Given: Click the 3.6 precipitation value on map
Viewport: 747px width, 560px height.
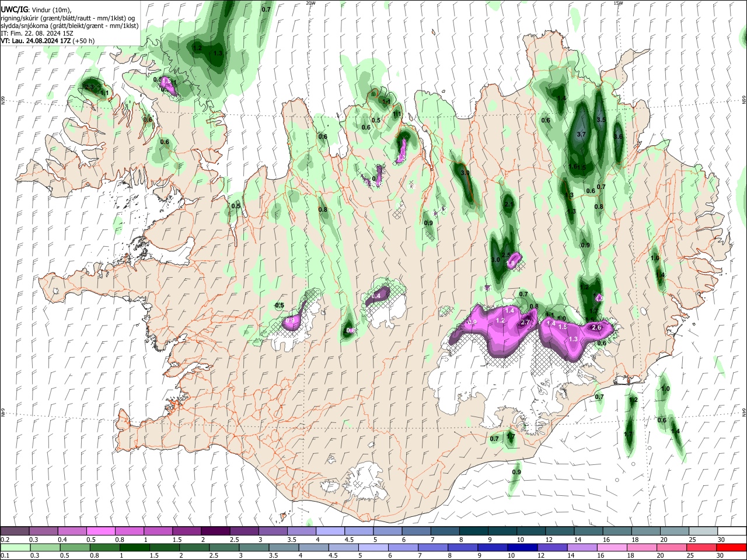Looking at the screenshot, I should (x=619, y=137).
